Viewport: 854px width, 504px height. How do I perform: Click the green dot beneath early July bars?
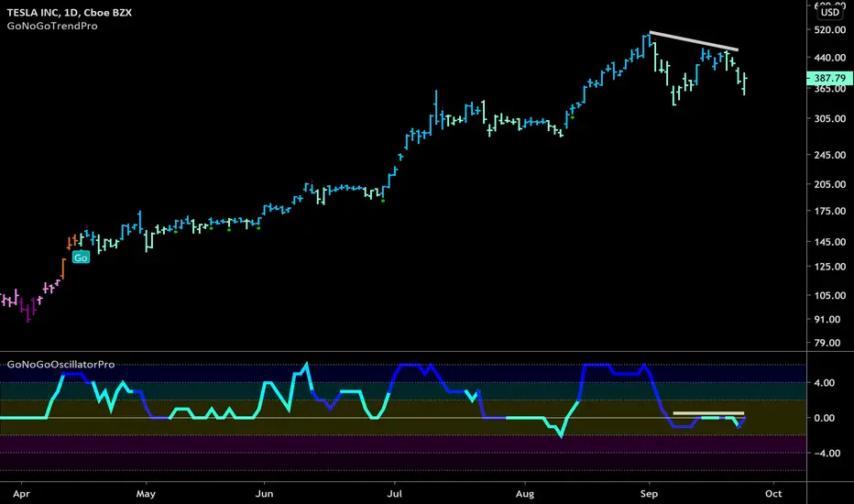click(383, 201)
